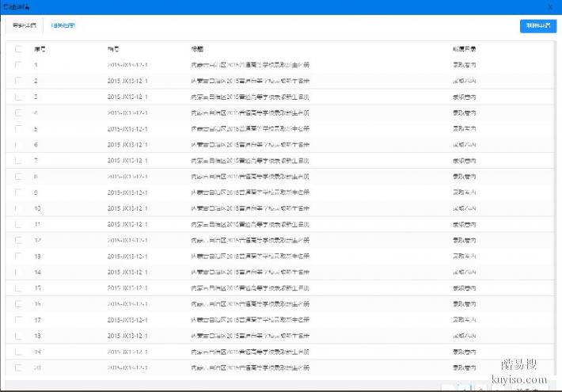Open the title text in row 9
This screenshot has width=562, height=392.
[x=250, y=192]
